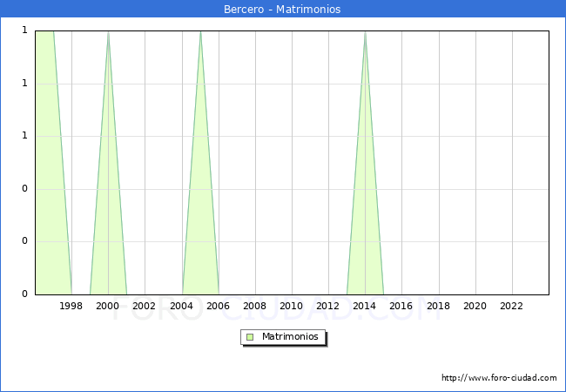Click the 'Matrimonios' legend label

[x=290, y=336]
